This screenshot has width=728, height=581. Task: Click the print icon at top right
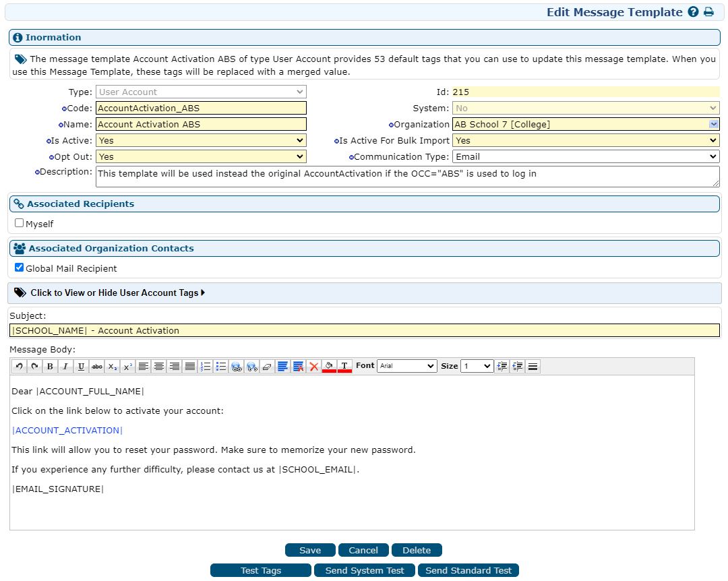708,12
